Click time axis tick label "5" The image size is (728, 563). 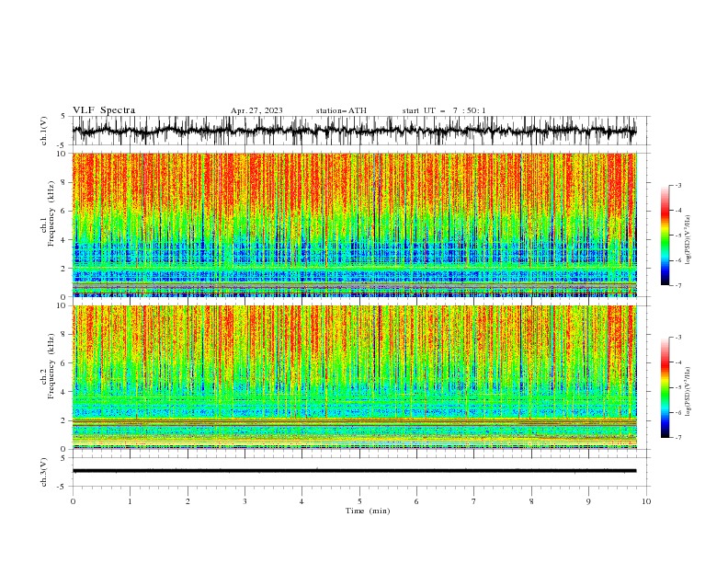359,501
